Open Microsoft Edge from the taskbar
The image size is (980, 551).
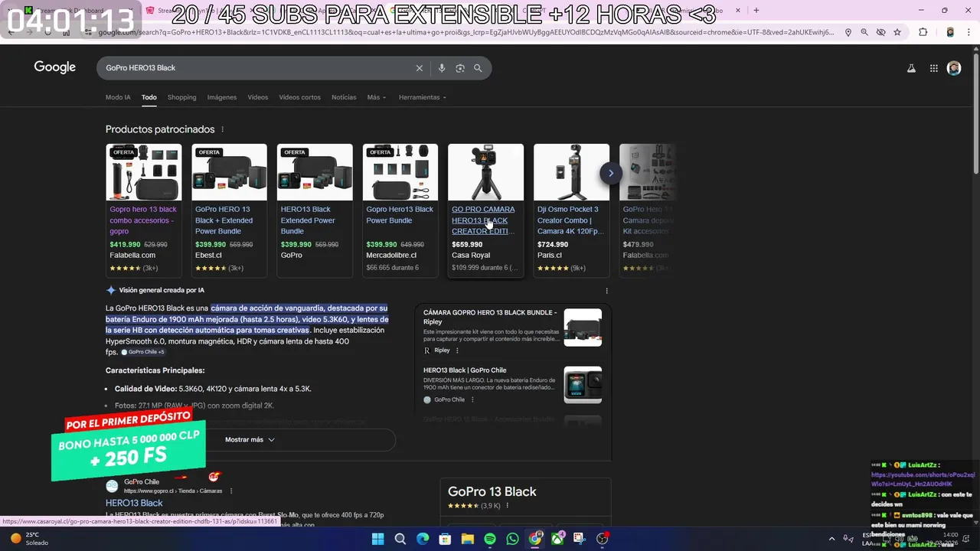[423, 539]
